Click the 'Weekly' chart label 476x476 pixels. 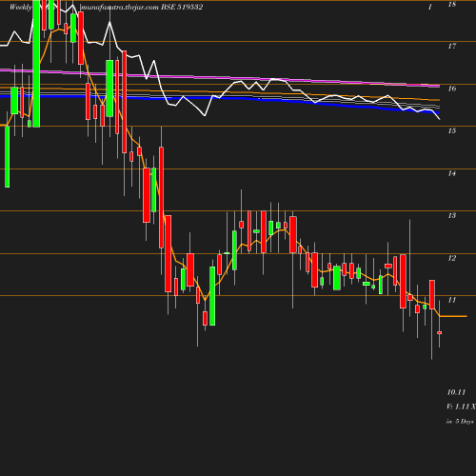point(21,8)
